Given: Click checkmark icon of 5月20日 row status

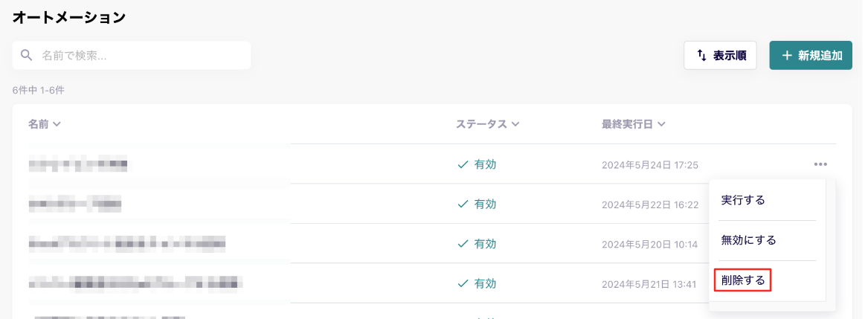Looking at the screenshot, I should pyautogui.click(x=463, y=244).
